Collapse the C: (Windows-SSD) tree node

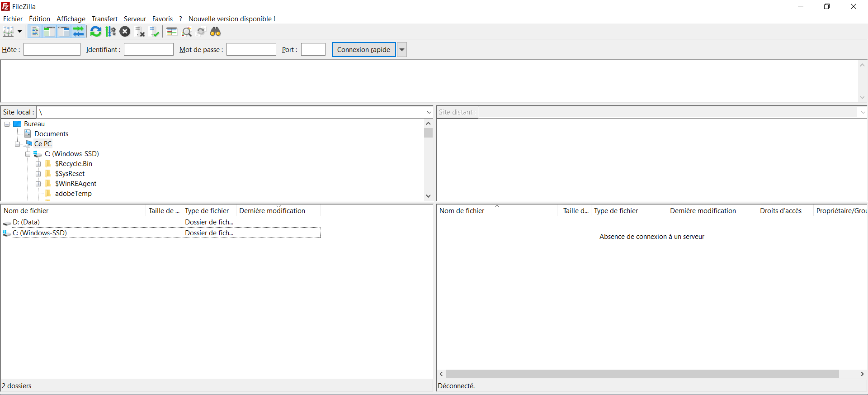pyautogui.click(x=28, y=154)
